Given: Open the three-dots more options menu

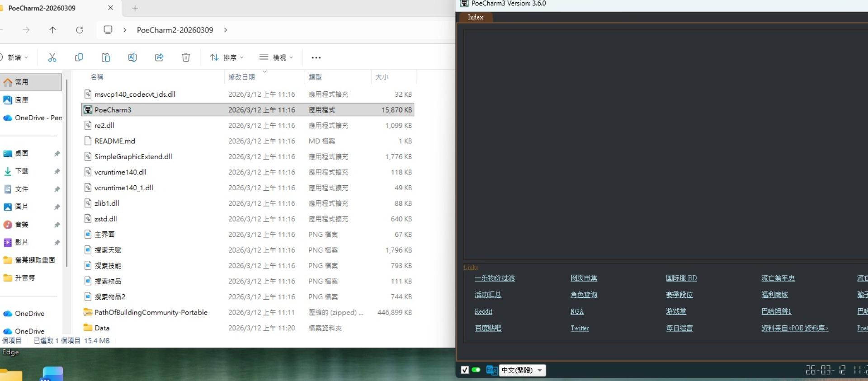Looking at the screenshot, I should click(x=316, y=57).
